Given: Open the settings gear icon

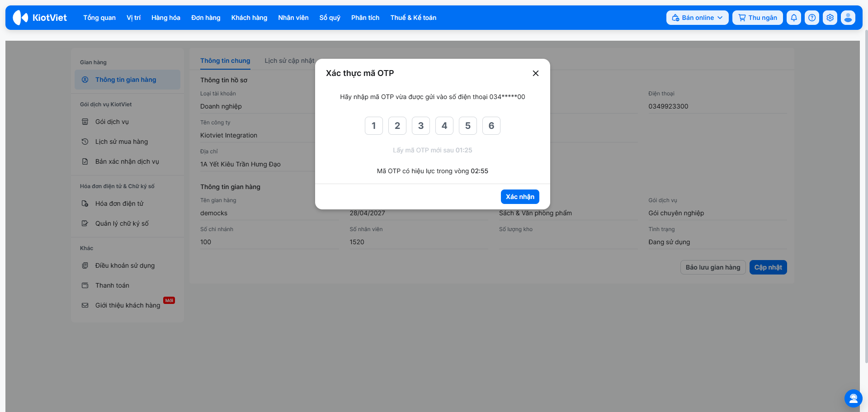Looking at the screenshot, I should pos(830,18).
